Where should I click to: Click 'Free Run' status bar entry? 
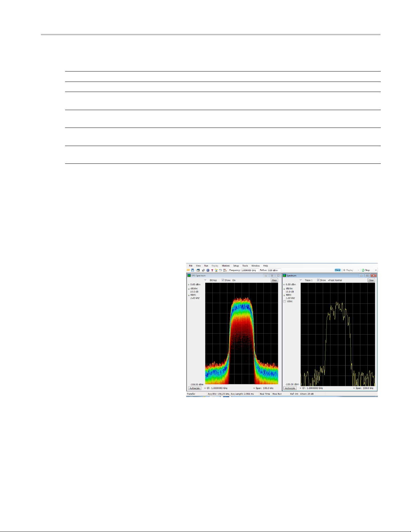(277, 394)
